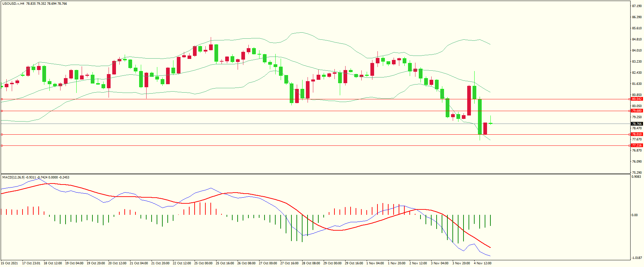Screen dimensions: 644x267
Task: Click the -1.0187 MACD scale value
Action: [x=636, y=258]
